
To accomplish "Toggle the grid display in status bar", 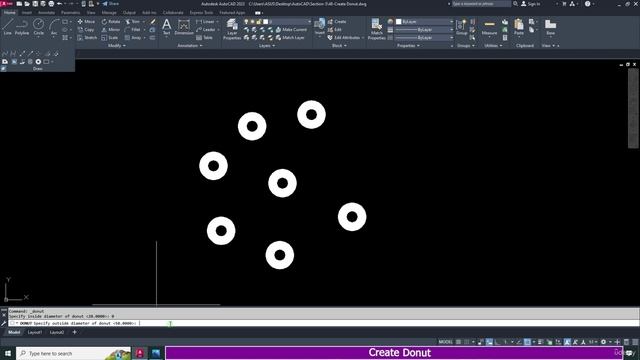I will tap(458, 342).
